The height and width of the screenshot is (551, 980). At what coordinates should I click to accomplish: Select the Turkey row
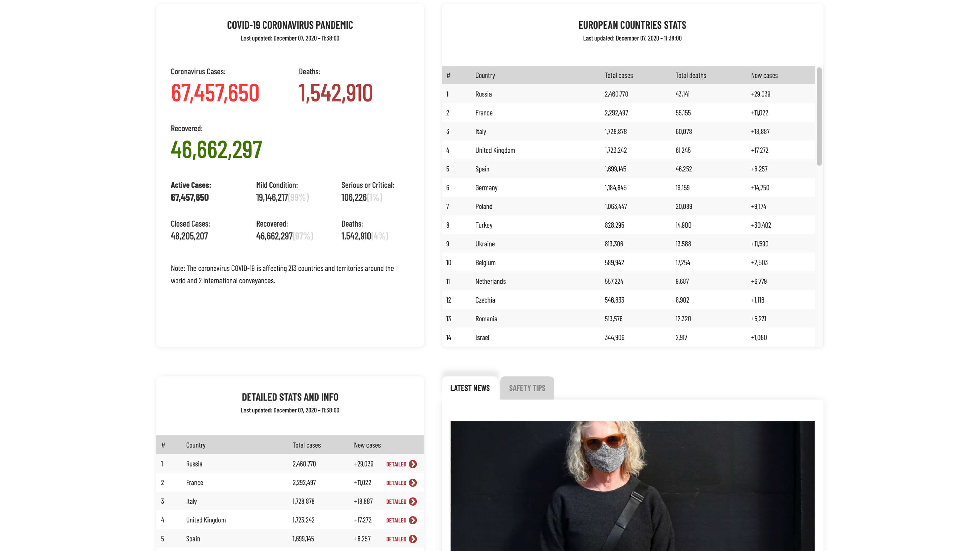[x=628, y=225]
